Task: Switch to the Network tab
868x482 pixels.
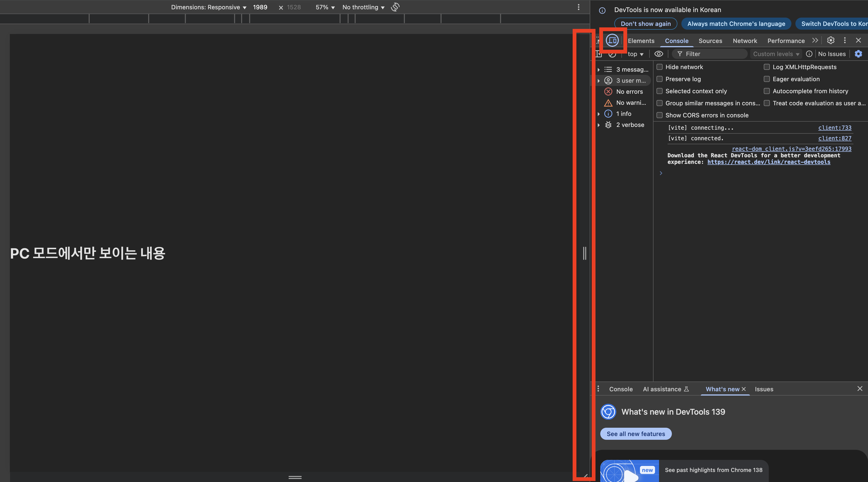Action: click(745, 41)
